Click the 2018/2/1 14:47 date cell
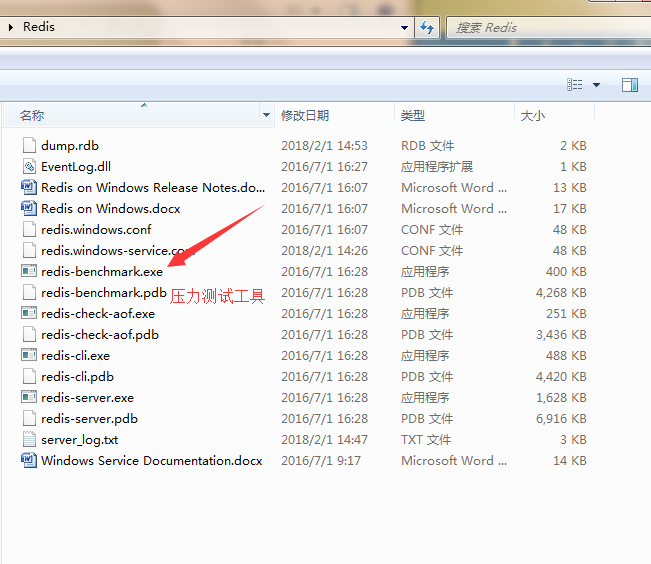Screen dimensions: 651x564 point(324,440)
